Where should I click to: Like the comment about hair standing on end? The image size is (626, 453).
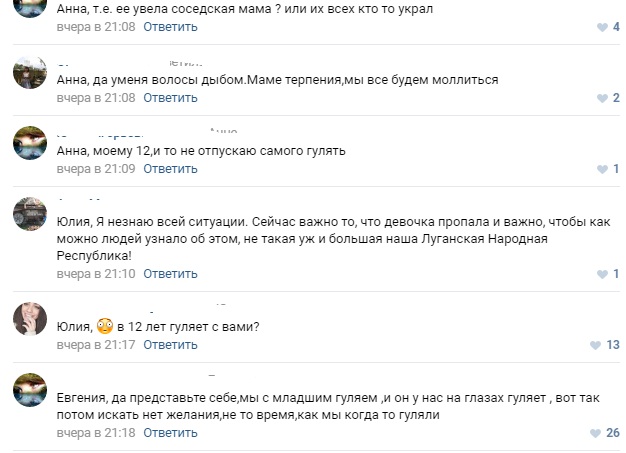tap(602, 98)
